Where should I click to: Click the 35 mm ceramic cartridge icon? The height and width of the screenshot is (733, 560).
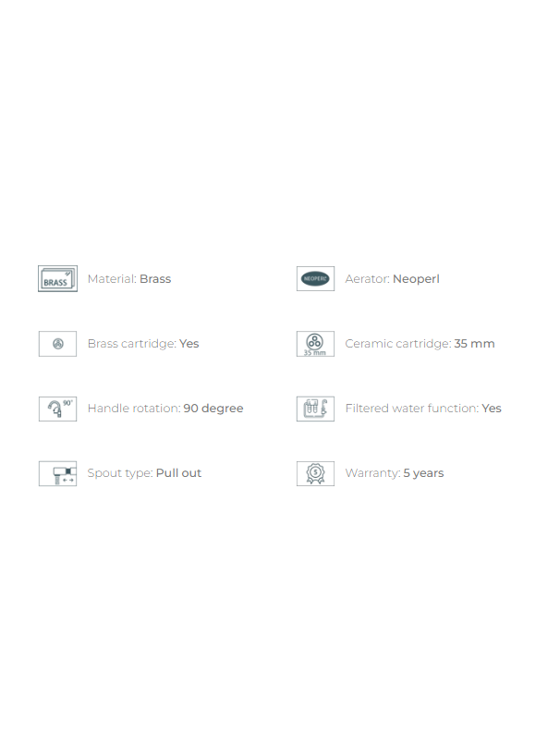(315, 344)
